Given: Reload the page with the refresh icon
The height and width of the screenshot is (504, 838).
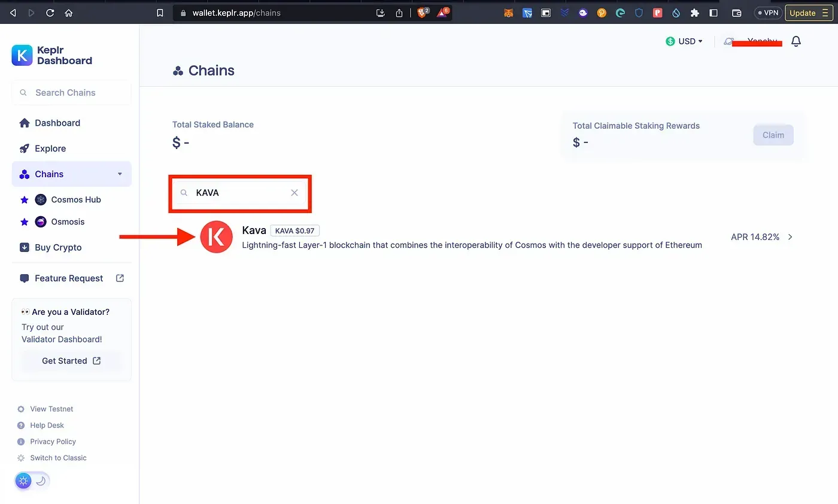Looking at the screenshot, I should pos(50,13).
